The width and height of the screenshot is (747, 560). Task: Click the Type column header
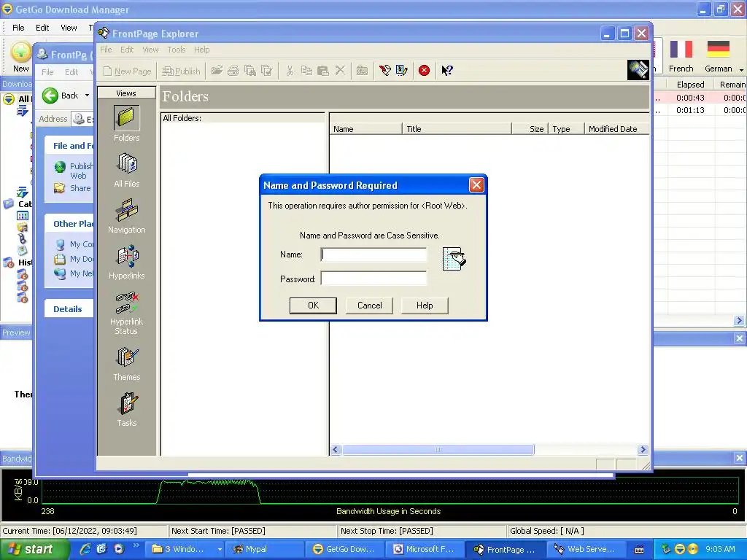(x=566, y=129)
